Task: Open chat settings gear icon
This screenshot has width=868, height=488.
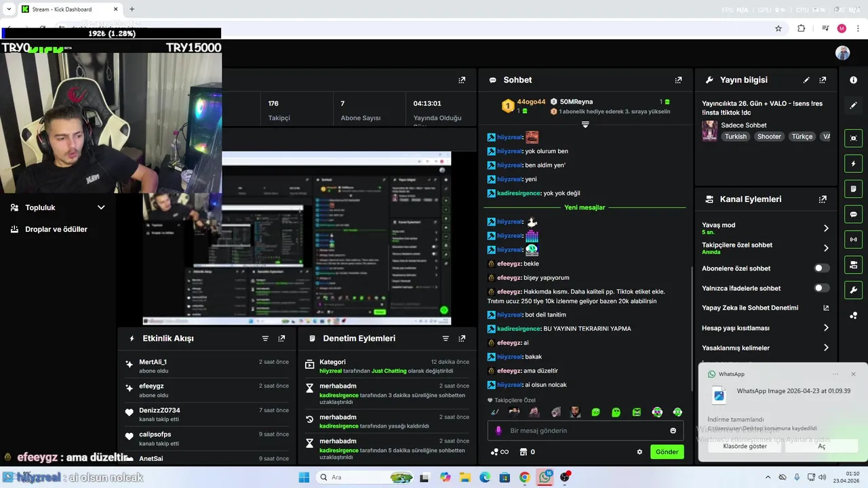Action: 639,452
